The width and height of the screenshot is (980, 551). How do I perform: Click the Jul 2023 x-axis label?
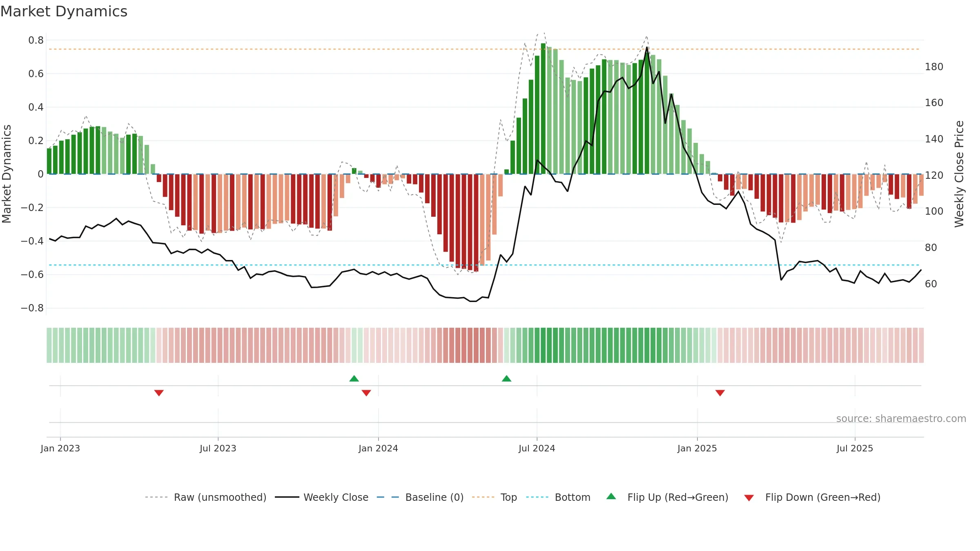coord(218,448)
